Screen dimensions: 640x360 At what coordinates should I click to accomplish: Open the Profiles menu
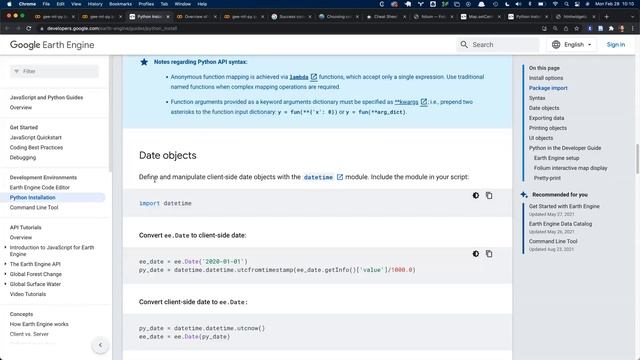point(146,4)
